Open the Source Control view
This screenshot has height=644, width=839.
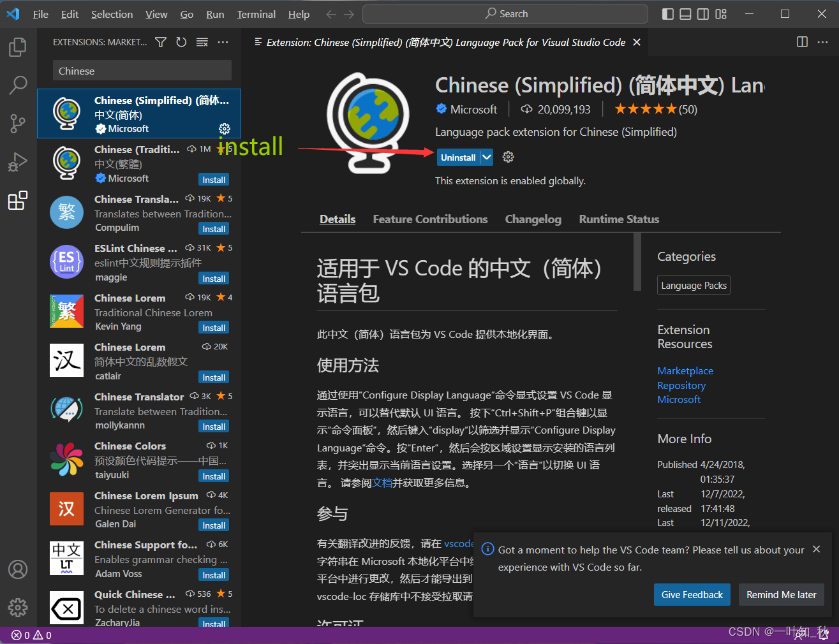point(18,124)
